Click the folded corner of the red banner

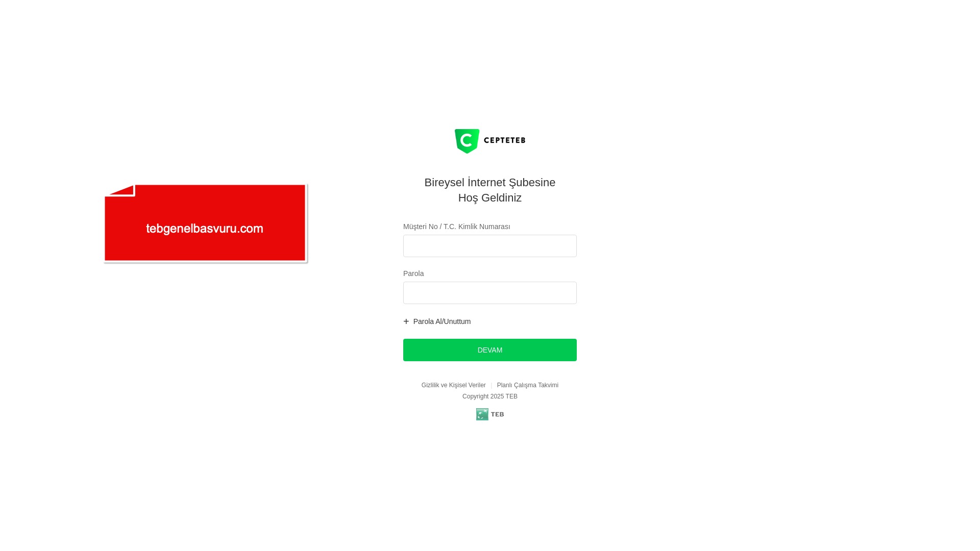pyautogui.click(x=120, y=190)
